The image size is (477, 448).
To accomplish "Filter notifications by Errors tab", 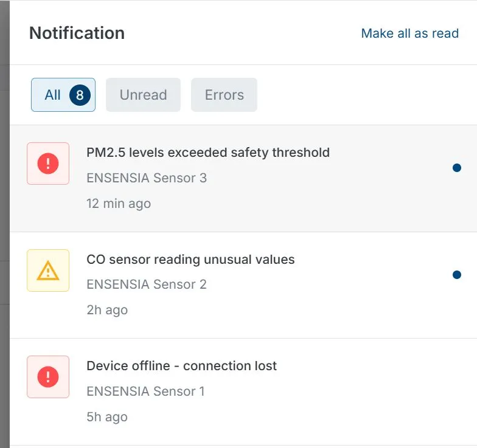I will (x=224, y=95).
